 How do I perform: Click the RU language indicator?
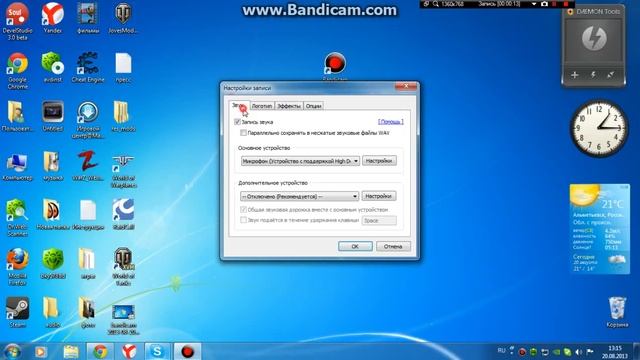(502, 351)
